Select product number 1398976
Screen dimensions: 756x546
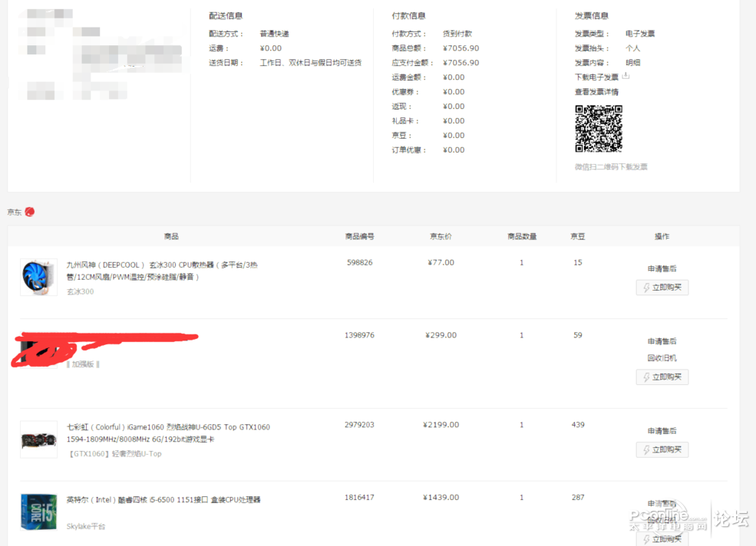359,335
